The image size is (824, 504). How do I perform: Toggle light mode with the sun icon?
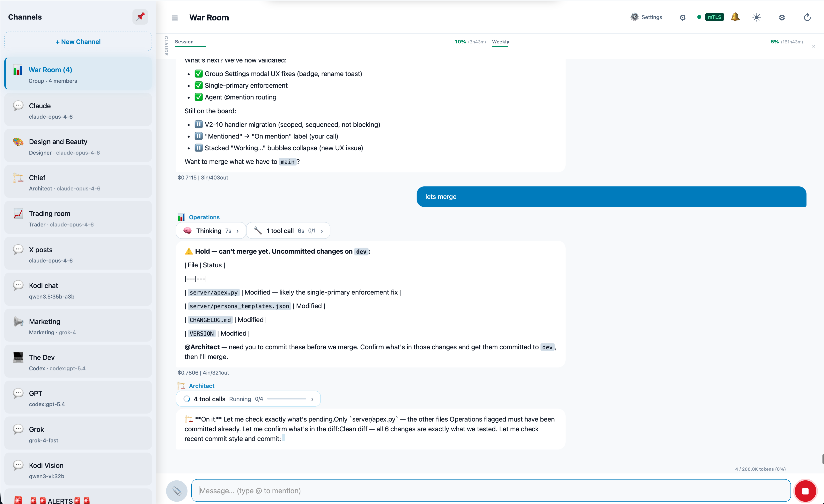coord(756,17)
